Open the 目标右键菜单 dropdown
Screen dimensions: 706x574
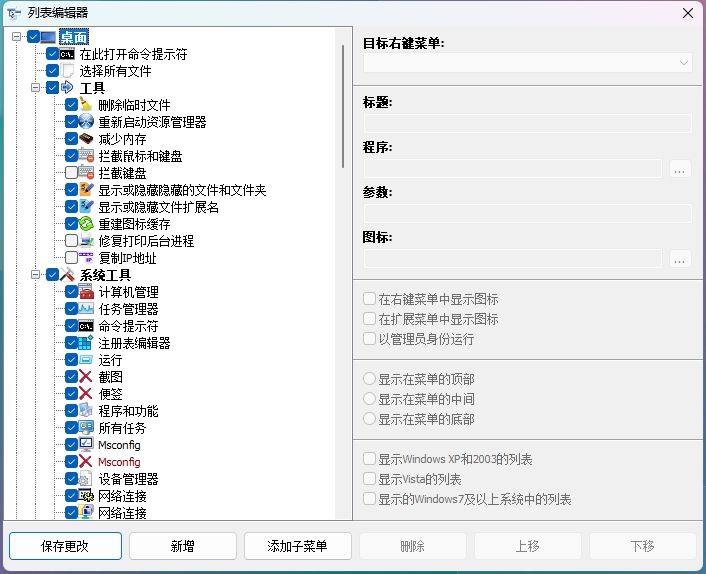(527, 63)
